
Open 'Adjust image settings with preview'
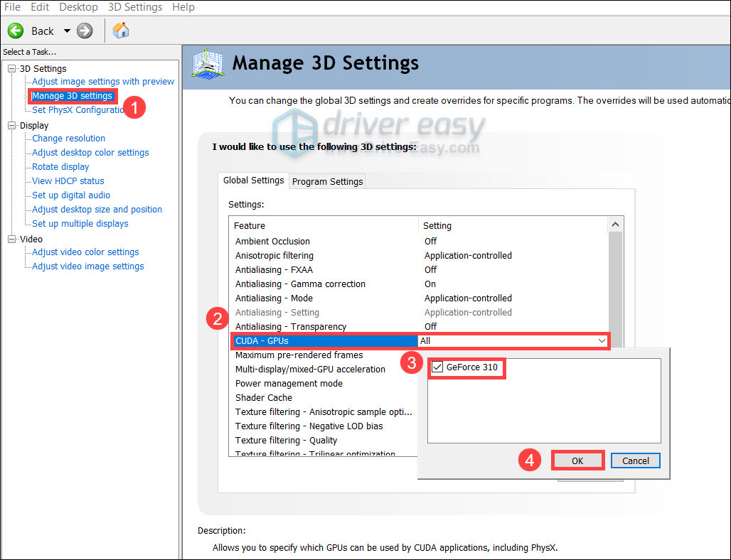pyautogui.click(x=102, y=81)
